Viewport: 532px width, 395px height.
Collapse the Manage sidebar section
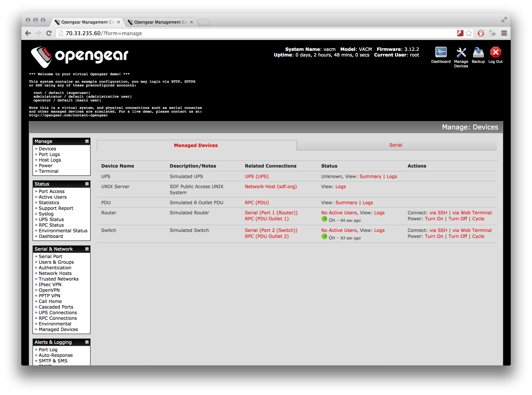(87, 141)
